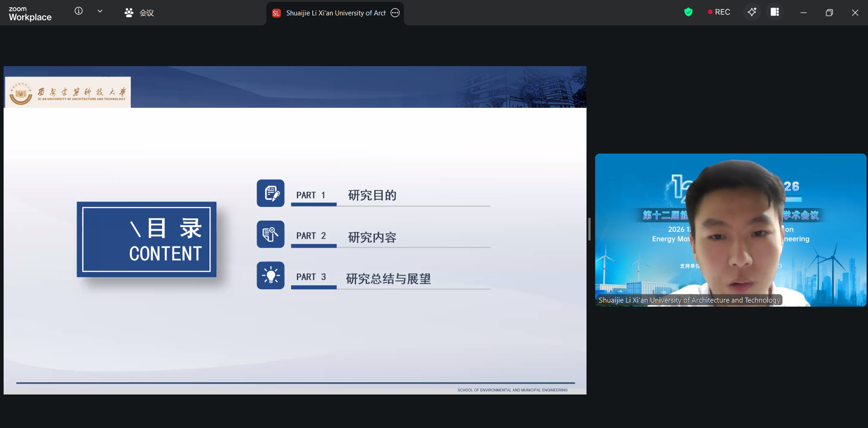
Task: Select the Shuaijie Li screen share tab
Action: tap(335, 13)
